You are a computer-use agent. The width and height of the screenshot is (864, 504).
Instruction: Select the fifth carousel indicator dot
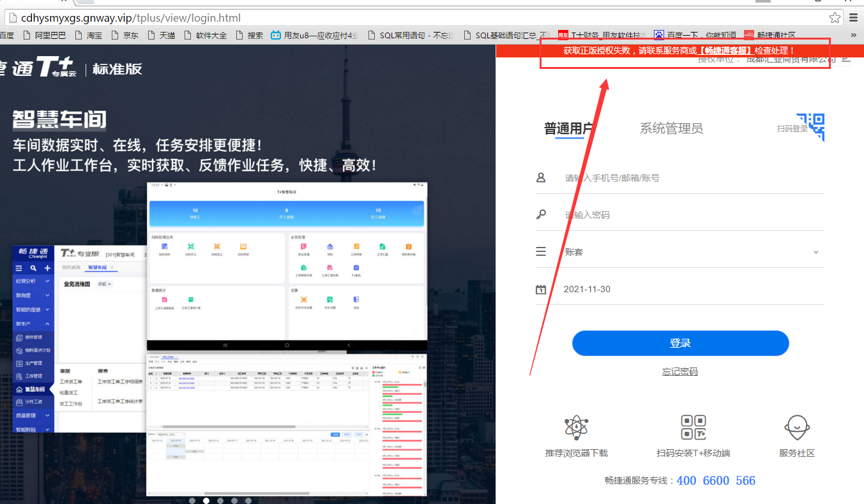[248, 501]
